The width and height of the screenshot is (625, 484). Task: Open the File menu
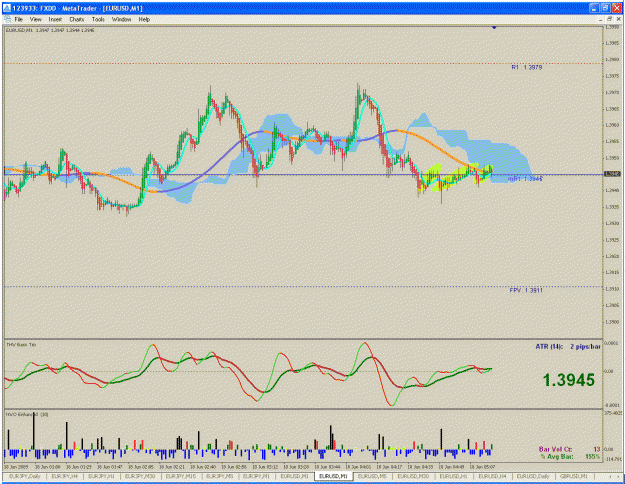[x=19, y=19]
